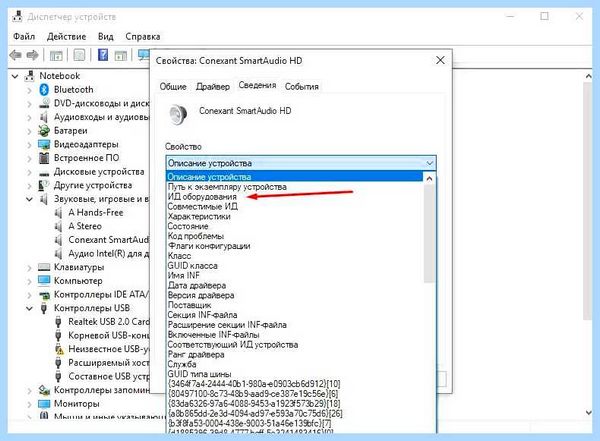The image size is (600, 441).
Task: Click the blue Help question-mark toolbar icon
Action: point(103,55)
